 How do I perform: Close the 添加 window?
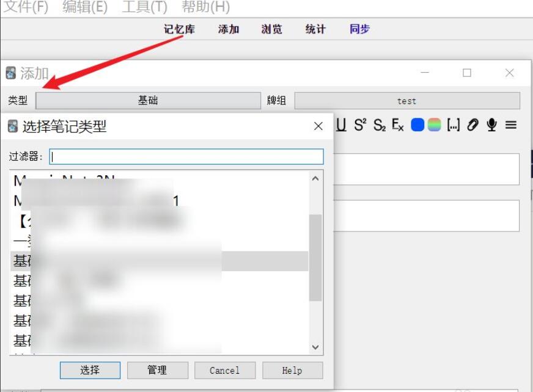tap(509, 73)
